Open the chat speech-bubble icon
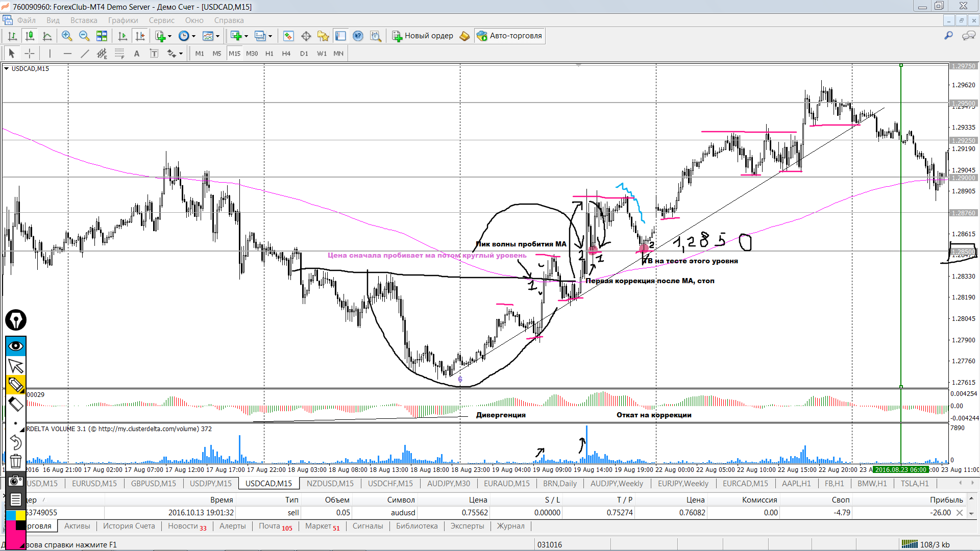980x551 pixels. coord(968,36)
